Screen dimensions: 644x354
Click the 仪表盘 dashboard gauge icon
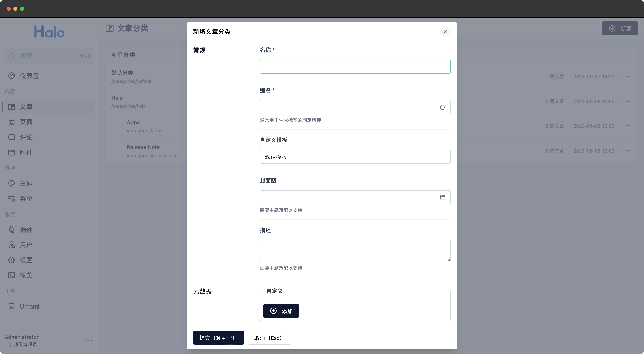12,75
